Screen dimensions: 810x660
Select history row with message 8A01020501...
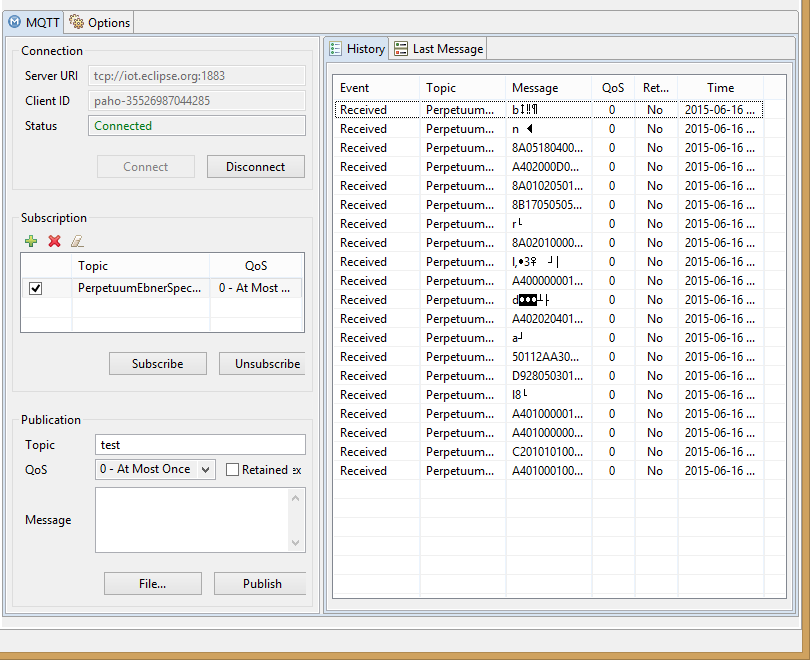point(549,186)
